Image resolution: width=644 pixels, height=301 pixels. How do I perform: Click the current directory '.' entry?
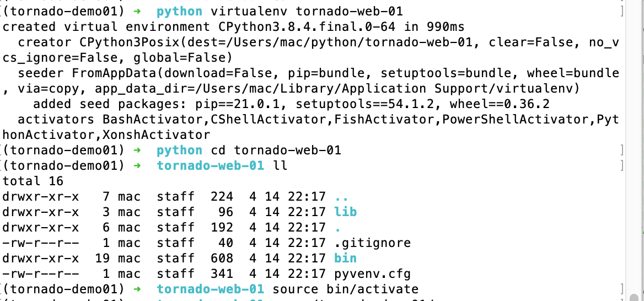click(x=337, y=227)
